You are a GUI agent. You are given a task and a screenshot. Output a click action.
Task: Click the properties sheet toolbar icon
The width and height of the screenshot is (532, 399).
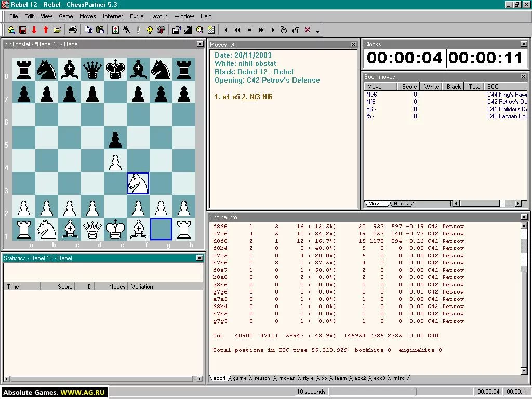(176, 30)
